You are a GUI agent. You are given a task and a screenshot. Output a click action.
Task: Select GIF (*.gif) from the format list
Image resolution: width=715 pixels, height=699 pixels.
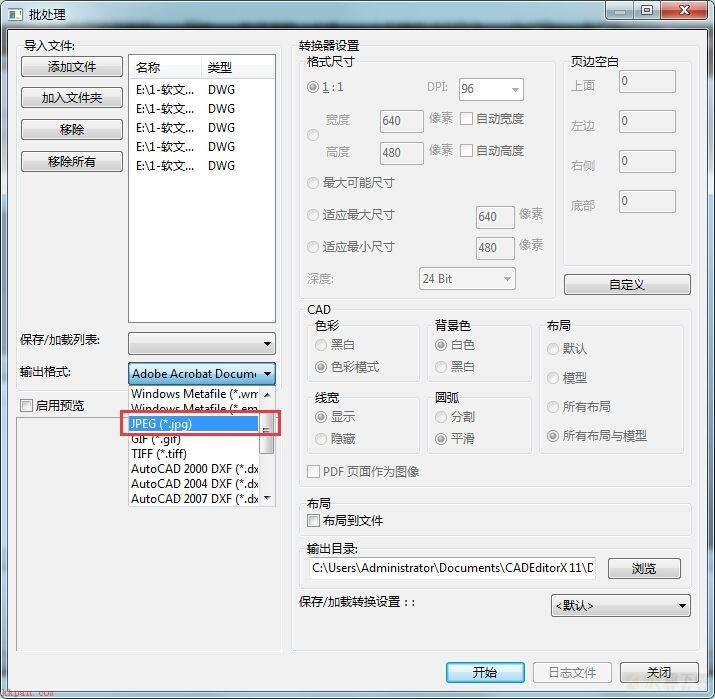(x=194, y=439)
